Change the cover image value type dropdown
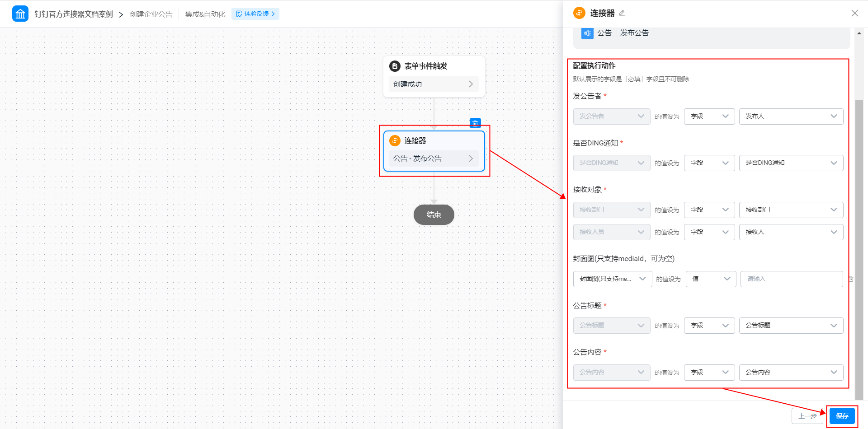 tap(711, 279)
